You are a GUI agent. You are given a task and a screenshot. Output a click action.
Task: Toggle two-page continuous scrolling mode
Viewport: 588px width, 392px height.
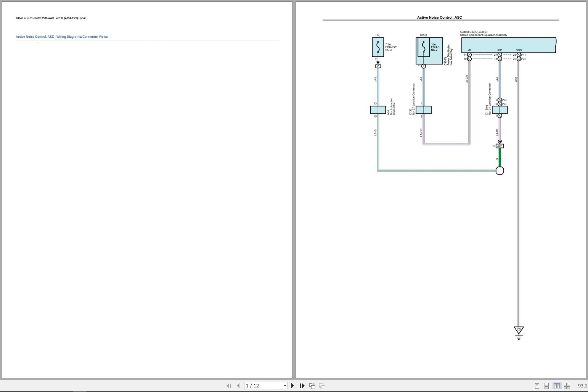click(567, 386)
